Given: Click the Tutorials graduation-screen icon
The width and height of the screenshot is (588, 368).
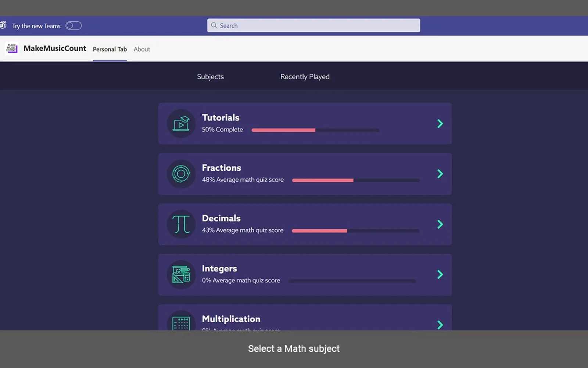Looking at the screenshot, I should [x=181, y=124].
